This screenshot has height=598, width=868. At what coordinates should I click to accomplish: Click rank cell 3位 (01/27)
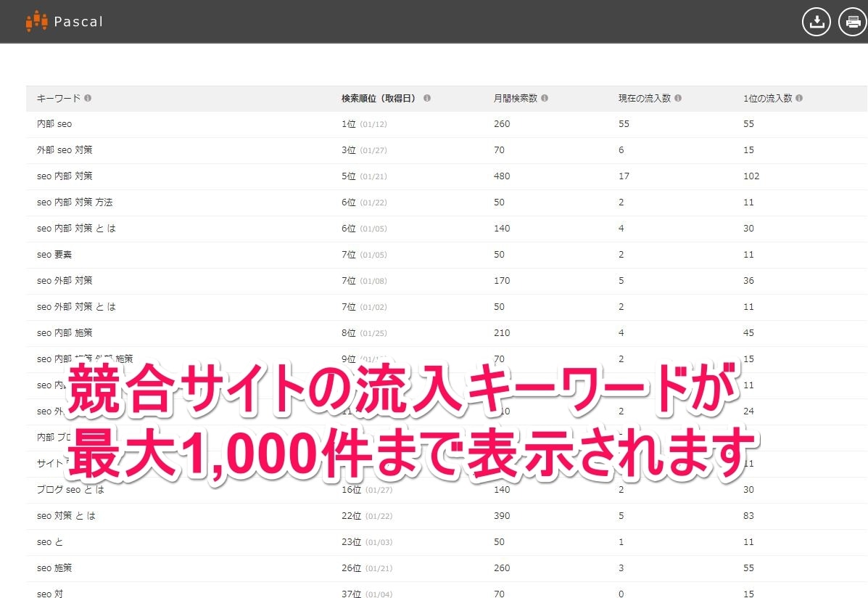click(364, 150)
